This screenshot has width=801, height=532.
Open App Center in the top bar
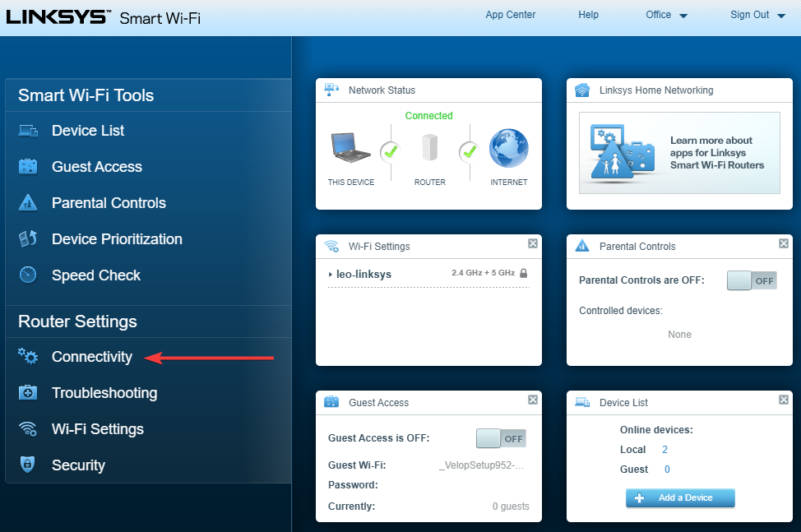click(x=511, y=15)
